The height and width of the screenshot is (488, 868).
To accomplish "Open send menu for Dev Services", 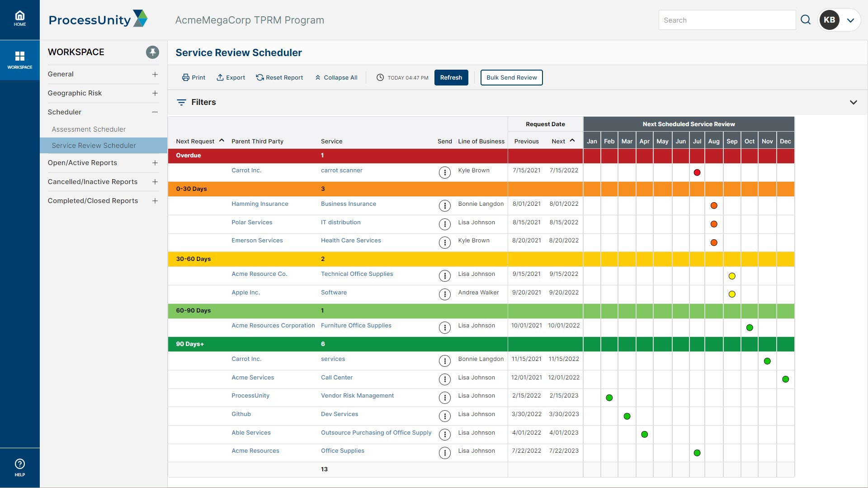I will coord(445,416).
